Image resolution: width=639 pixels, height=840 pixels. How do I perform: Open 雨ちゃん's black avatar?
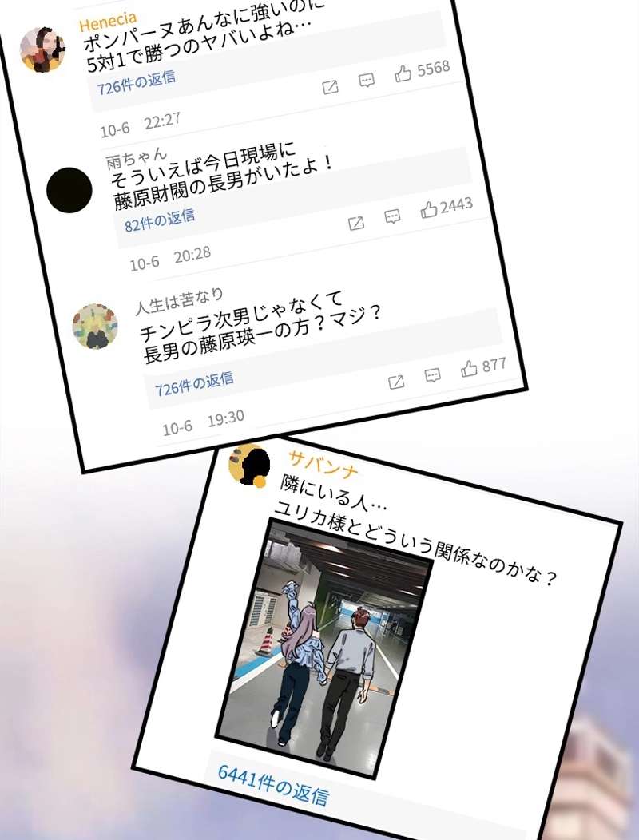click(x=69, y=190)
